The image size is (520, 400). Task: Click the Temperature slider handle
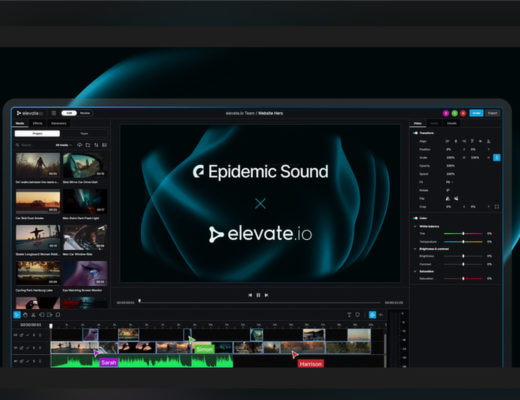click(463, 242)
